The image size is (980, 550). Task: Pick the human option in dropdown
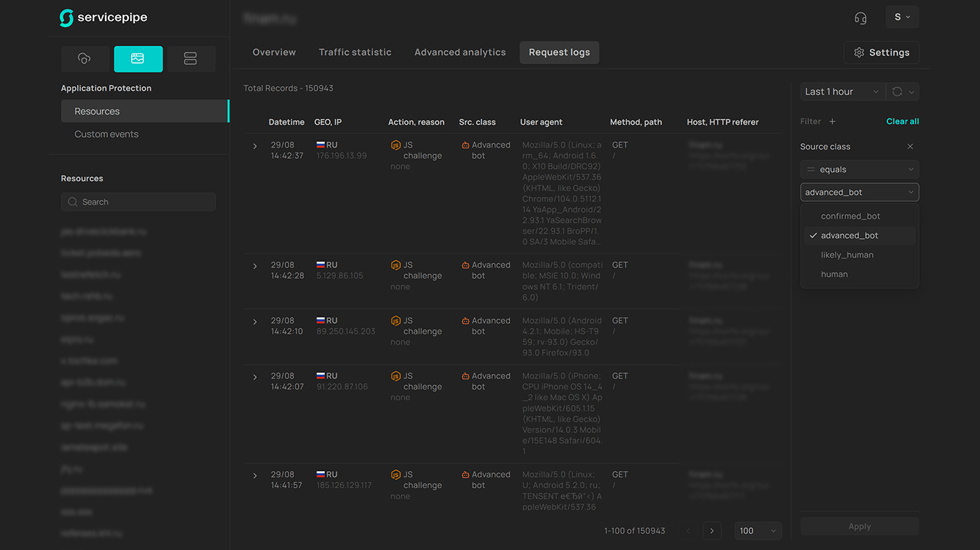tap(835, 274)
